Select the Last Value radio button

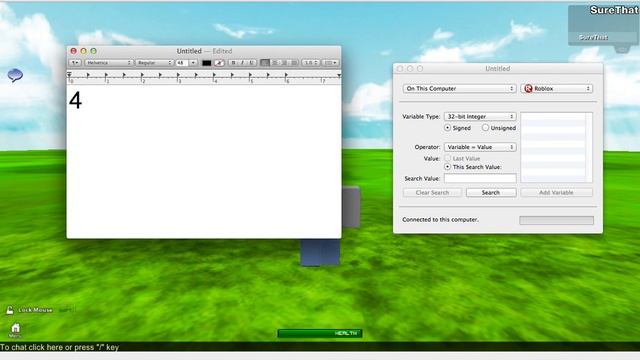point(447,158)
